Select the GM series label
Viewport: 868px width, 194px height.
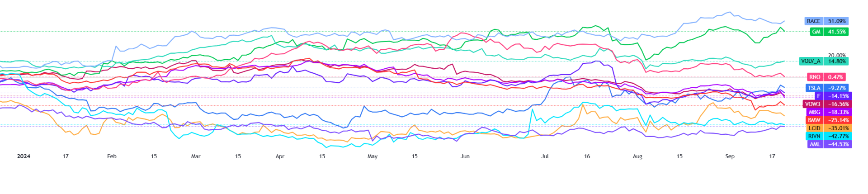point(816,32)
